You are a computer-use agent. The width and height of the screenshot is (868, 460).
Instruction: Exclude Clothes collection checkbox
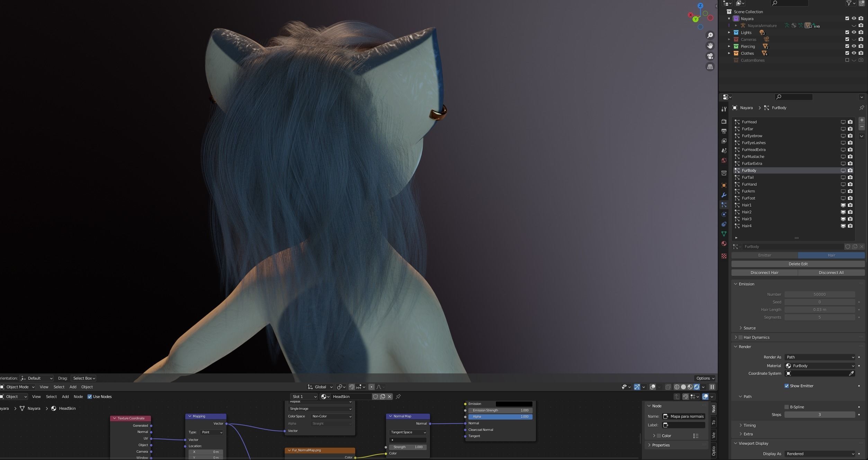847,53
